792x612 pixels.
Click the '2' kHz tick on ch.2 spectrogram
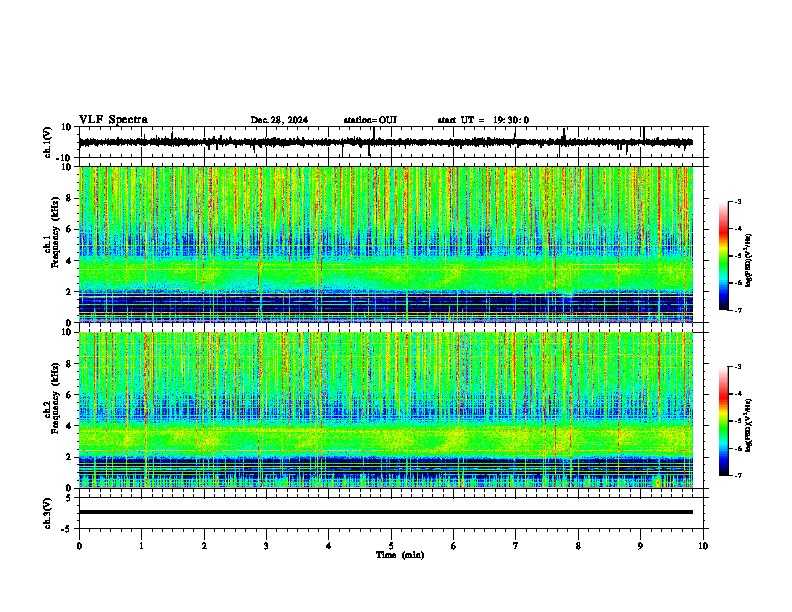69,457
